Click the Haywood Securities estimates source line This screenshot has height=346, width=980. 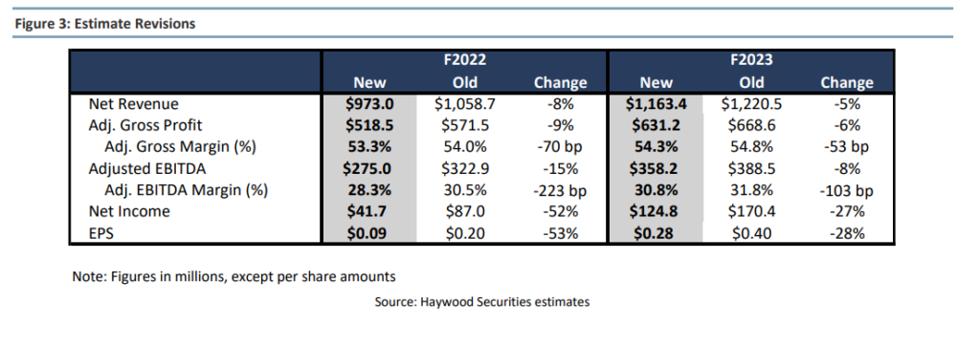pyautogui.click(x=482, y=302)
